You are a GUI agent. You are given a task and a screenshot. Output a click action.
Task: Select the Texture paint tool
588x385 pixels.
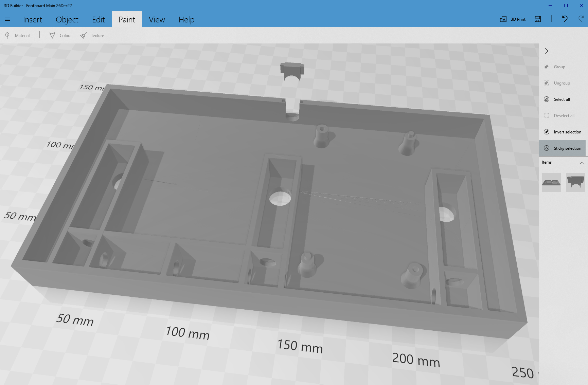click(92, 35)
